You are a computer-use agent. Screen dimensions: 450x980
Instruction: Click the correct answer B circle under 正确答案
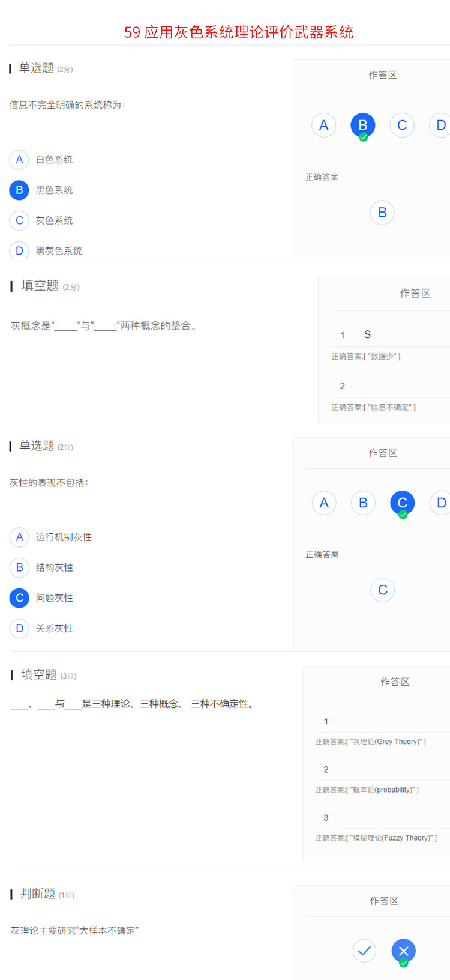pyautogui.click(x=382, y=213)
